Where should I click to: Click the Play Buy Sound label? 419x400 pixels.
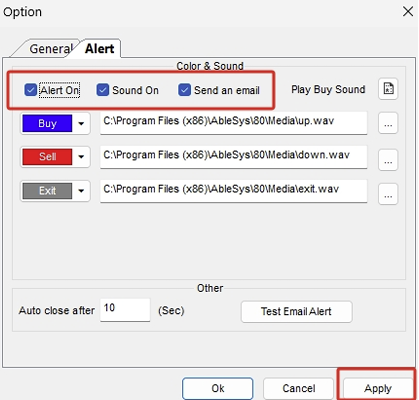328,90
